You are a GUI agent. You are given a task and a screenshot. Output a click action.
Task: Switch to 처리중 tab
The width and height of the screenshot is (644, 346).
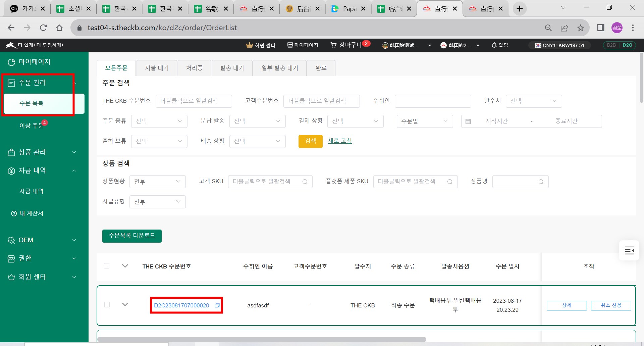pyautogui.click(x=194, y=68)
